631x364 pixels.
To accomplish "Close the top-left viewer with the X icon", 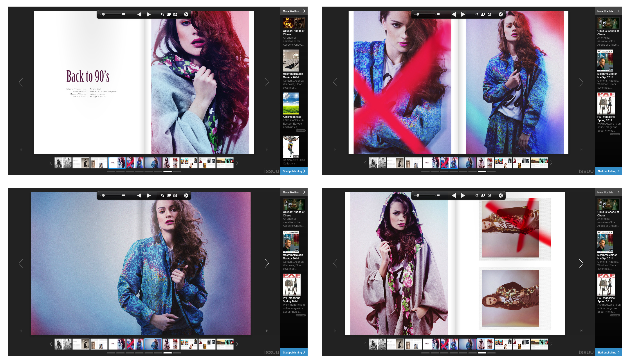I will pos(186,14).
